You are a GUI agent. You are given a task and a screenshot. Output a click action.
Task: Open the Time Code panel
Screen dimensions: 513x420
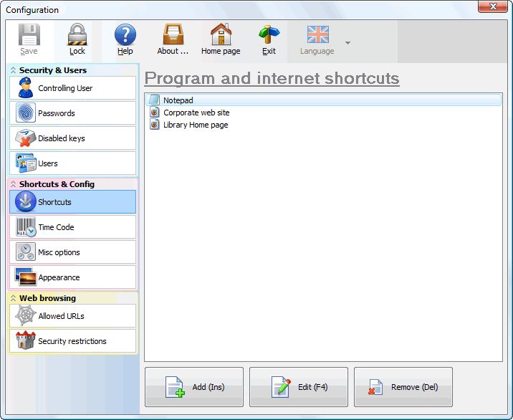pos(72,227)
